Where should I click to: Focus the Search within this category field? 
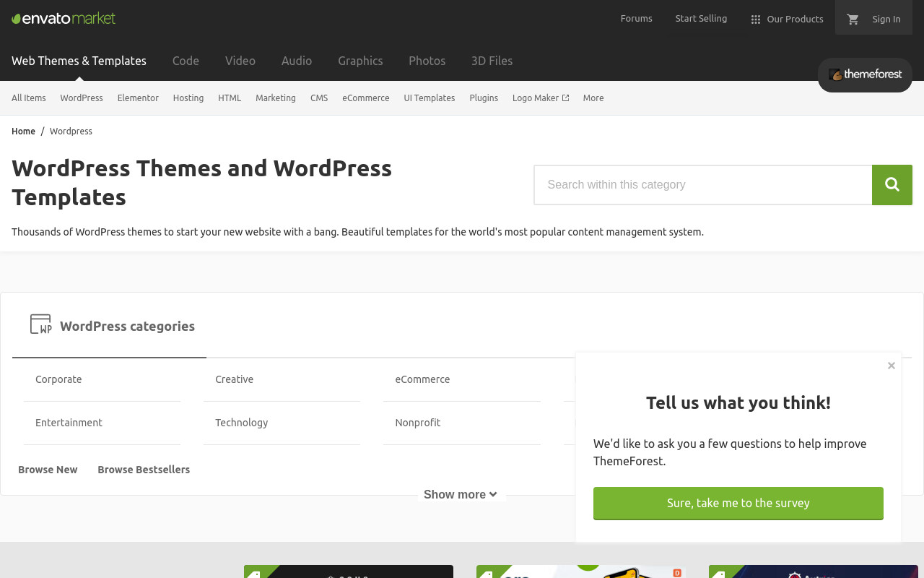tap(703, 185)
